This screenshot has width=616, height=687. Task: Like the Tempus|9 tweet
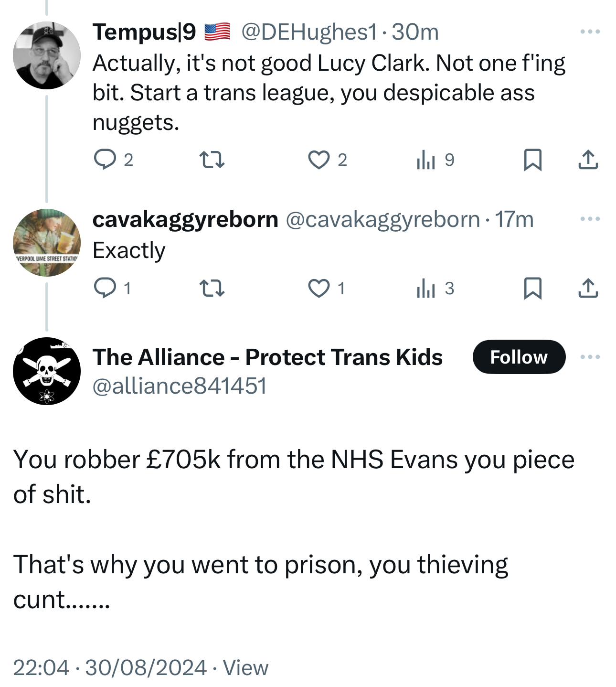pyautogui.click(x=319, y=160)
